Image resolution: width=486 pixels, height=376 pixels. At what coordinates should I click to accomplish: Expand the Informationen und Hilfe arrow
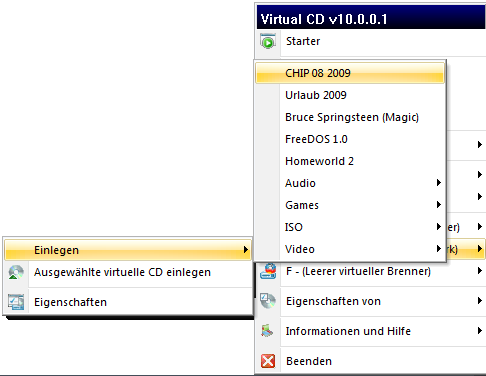click(x=480, y=331)
